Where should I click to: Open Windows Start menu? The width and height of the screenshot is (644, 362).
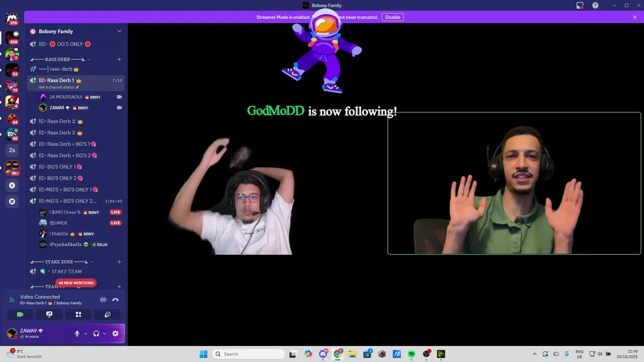pyautogui.click(x=203, y=354)
